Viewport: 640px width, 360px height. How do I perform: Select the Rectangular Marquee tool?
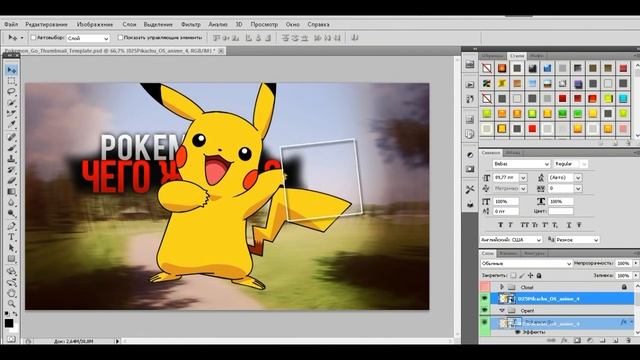tap(11, 81)
